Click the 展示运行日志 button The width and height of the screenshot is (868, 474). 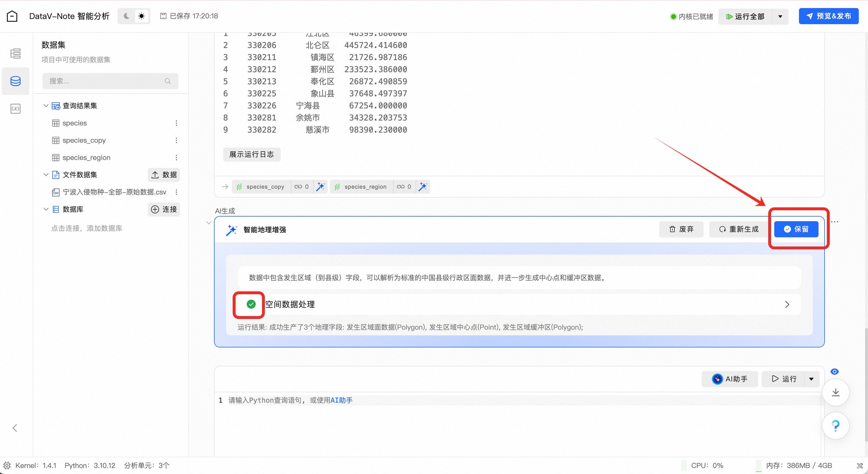251,155
